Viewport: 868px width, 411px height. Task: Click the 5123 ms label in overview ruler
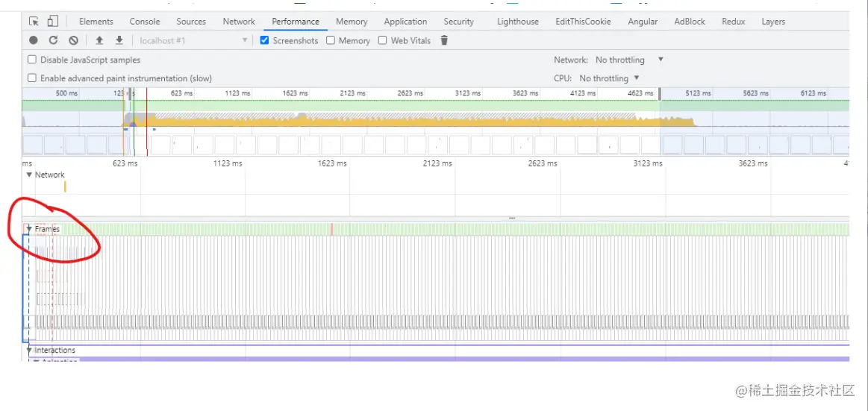click(698, 93)
